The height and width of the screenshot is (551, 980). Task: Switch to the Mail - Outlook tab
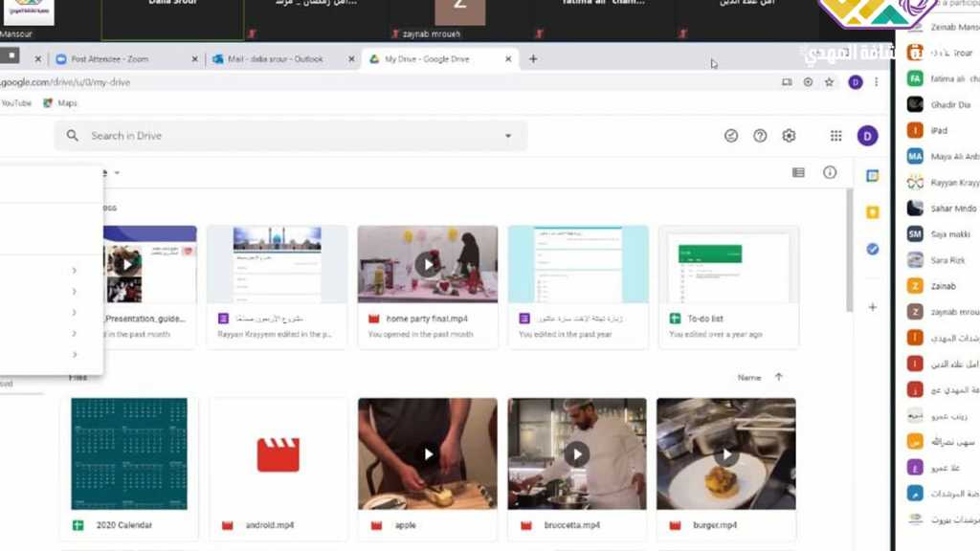[274, 59]
